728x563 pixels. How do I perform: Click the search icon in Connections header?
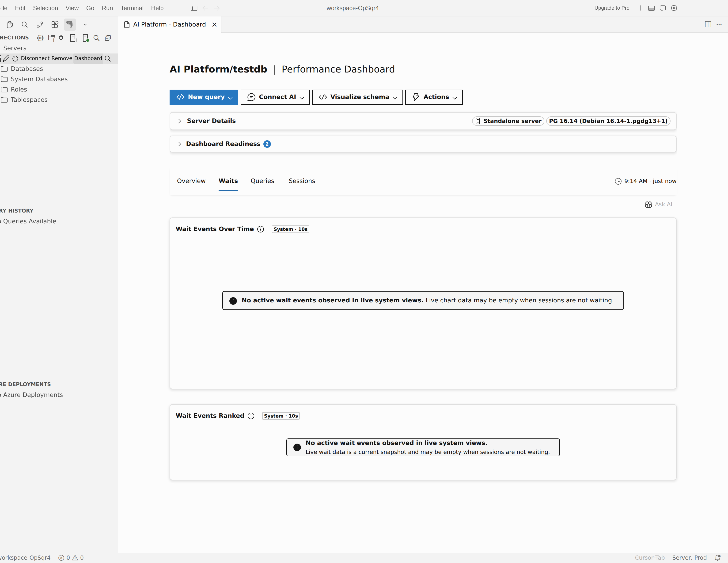click(x=96, y=38)
